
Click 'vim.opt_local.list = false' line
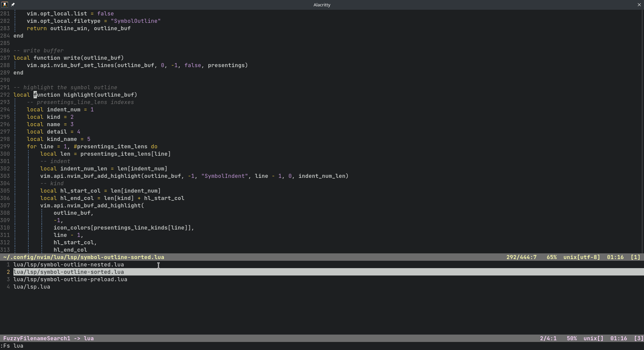click(70, 14)
